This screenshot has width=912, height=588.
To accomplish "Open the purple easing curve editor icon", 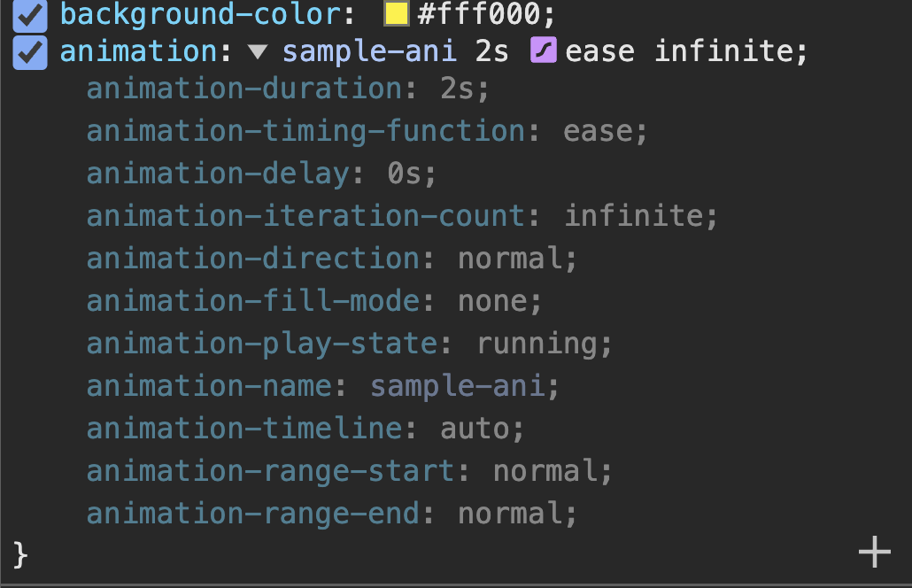I will click(544, 50).
